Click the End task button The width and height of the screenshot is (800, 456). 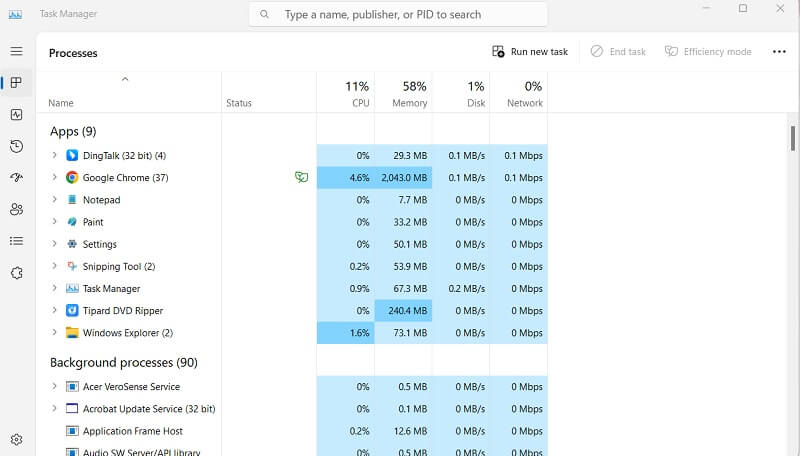[x=618, y=52]
